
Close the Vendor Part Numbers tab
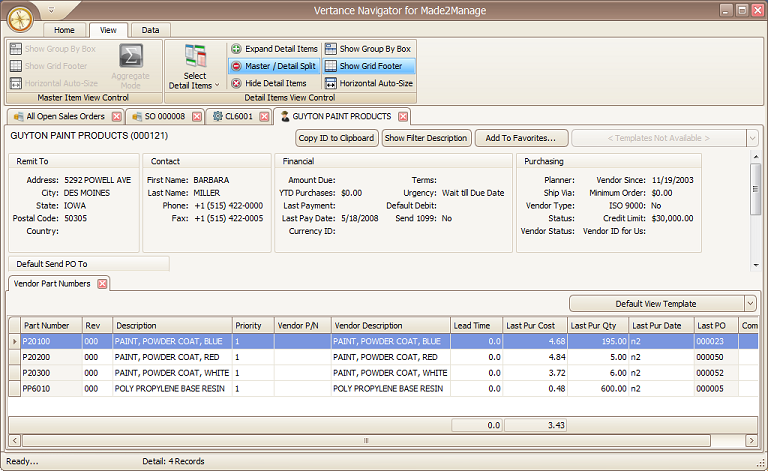pos(102,284)
